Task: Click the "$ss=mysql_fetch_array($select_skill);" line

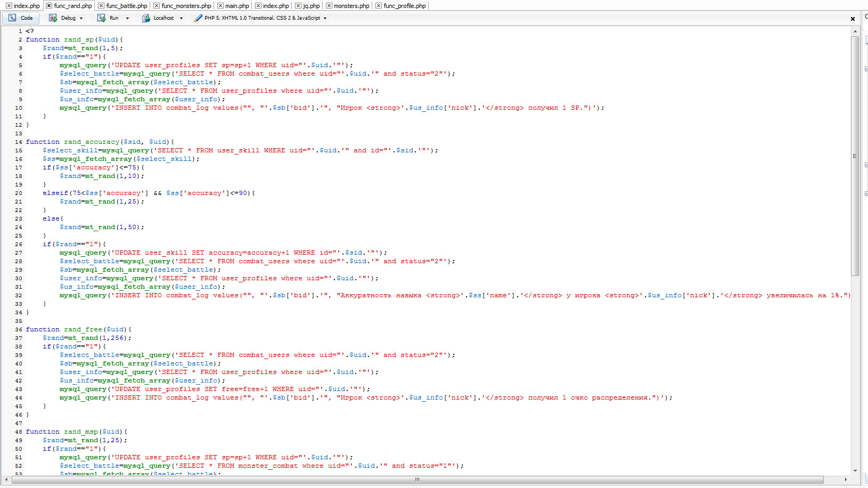Action: coord(121,159)
